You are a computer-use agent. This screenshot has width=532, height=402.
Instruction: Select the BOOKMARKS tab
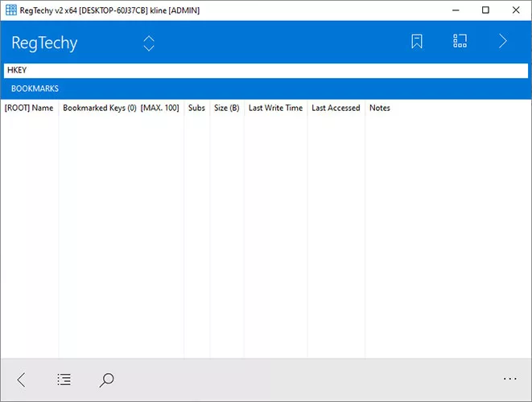pos(35,88)
